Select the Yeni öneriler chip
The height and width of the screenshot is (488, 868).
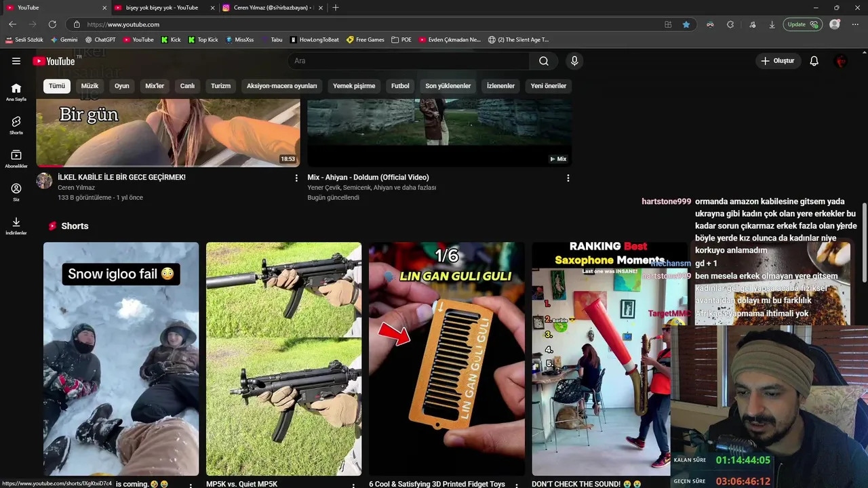[x=549, y=86]
